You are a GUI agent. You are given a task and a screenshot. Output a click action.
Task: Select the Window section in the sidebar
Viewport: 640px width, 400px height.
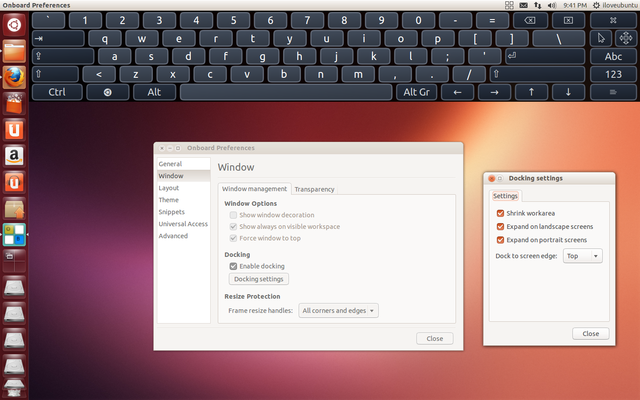tap(184, 176)
